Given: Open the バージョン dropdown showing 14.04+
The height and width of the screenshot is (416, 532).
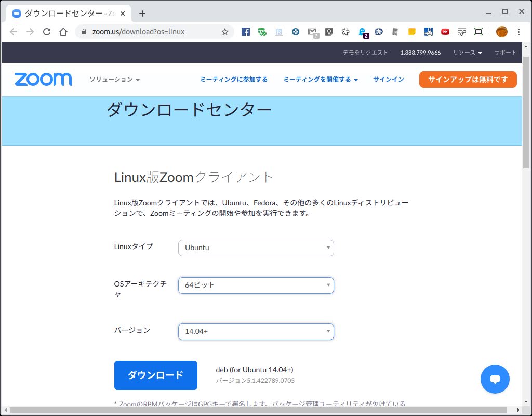Looking at the screenshot, I should point(256,331).
